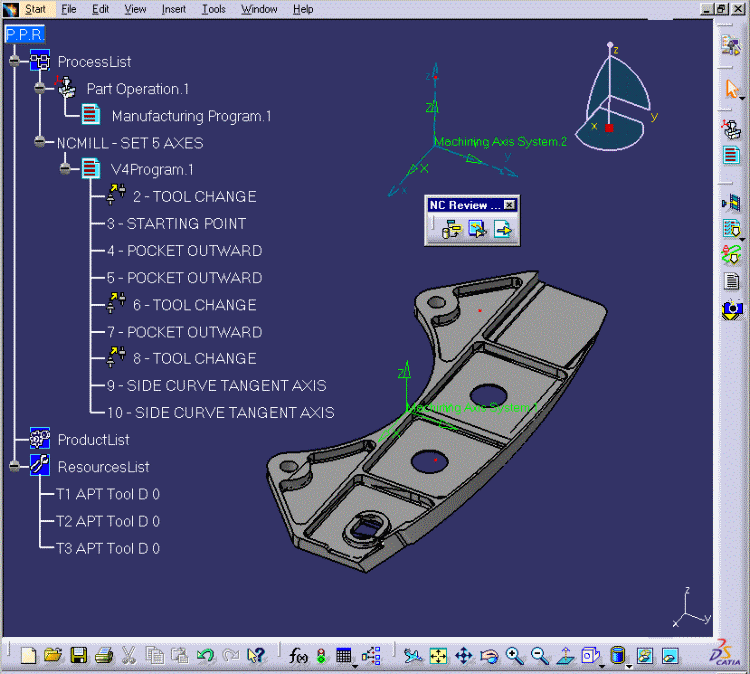The width and height of the screenshot is (750, 674).
Task: Open the Tools menu
Action: point(213,9)
